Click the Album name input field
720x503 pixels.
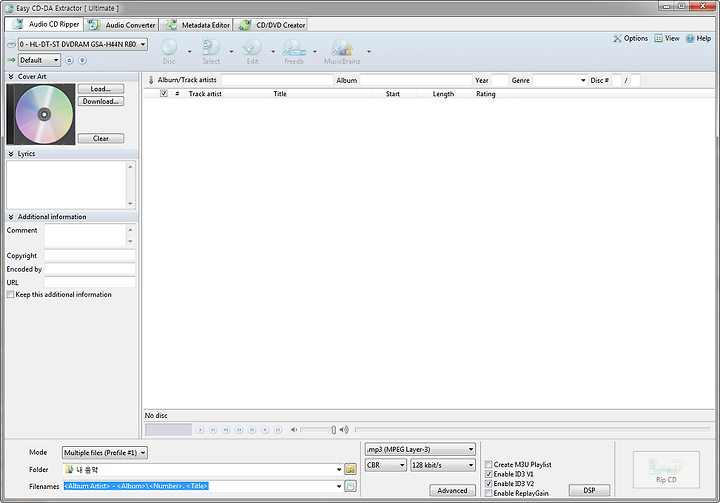point(416,80)
